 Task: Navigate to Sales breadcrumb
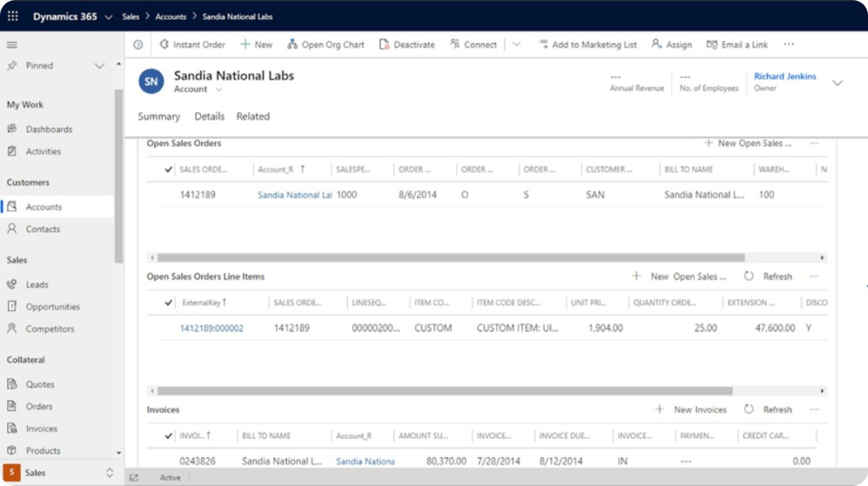pyautogui.click(x=131, y=17)
